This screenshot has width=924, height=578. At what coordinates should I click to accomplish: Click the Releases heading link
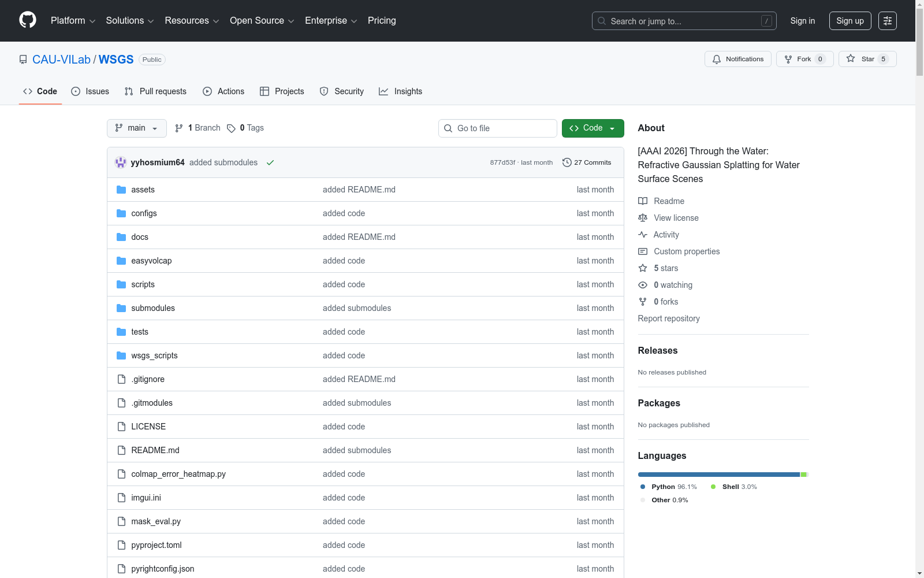658,350
